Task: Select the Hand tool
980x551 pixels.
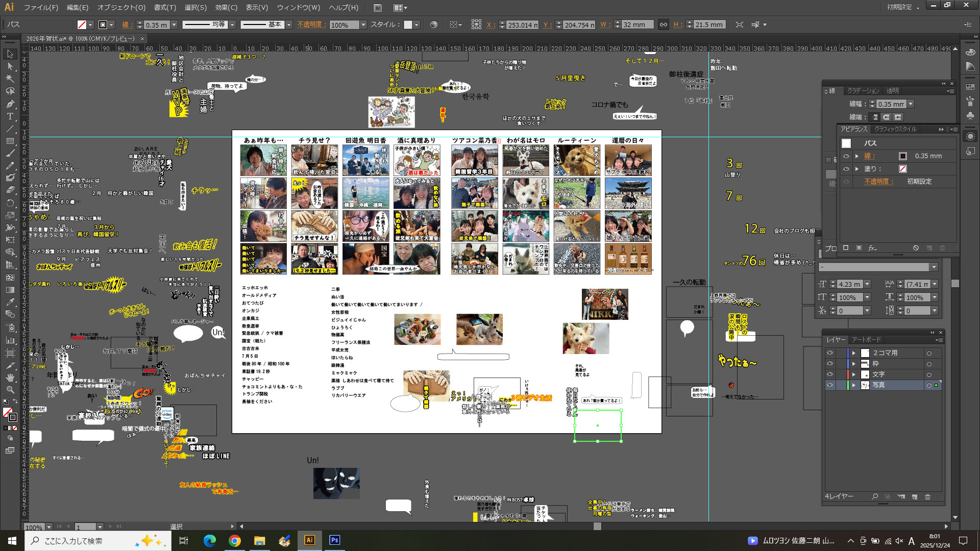Action: click(x=10, y=378)
